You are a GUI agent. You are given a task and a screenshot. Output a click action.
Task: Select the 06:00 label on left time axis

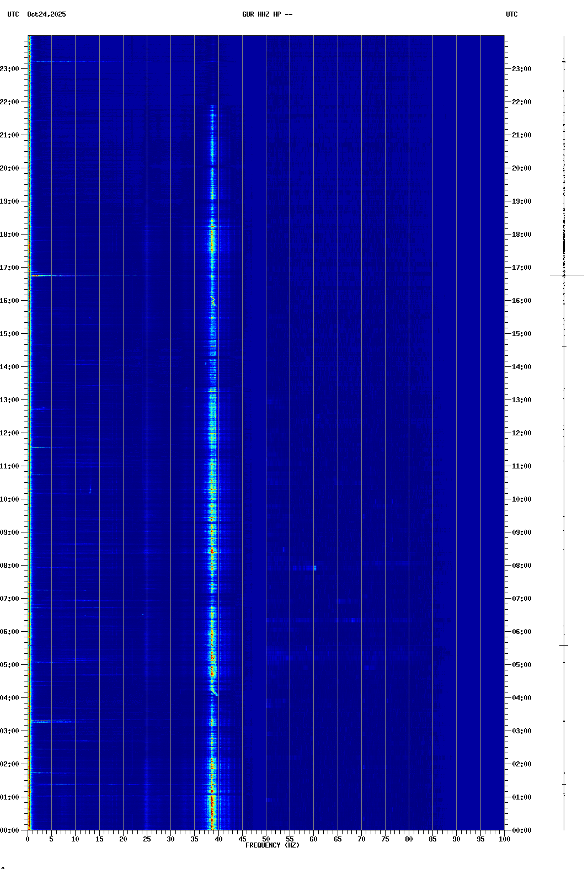click(10, 632)
